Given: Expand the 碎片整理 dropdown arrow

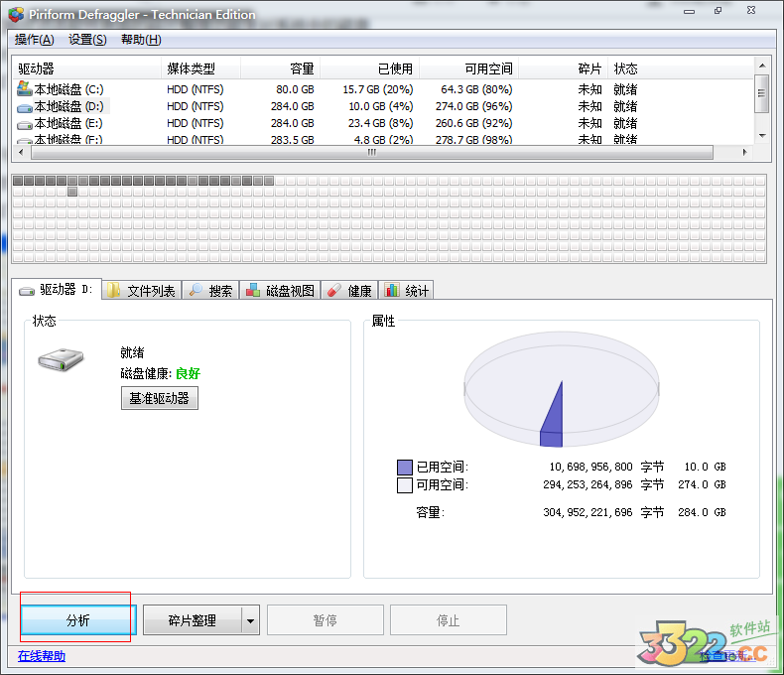Looking at the screenshot, I should 250,620.
